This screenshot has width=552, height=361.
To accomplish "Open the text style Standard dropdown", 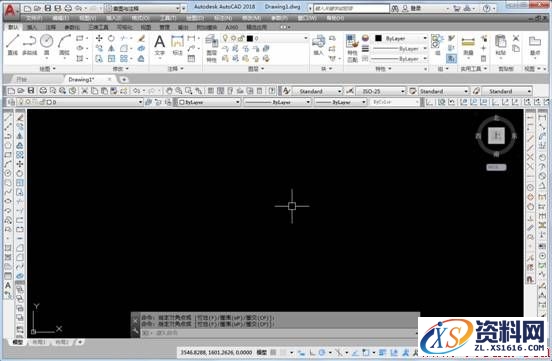I will click(317, 91).
